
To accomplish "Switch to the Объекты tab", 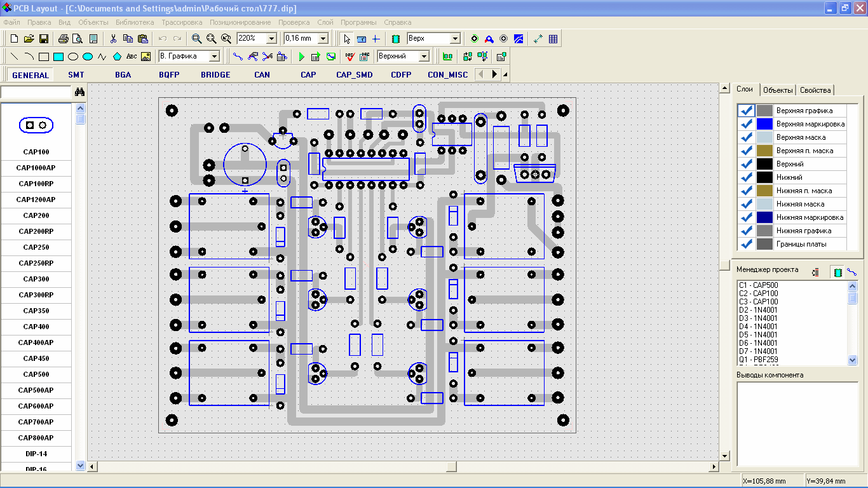I will 778,90.
